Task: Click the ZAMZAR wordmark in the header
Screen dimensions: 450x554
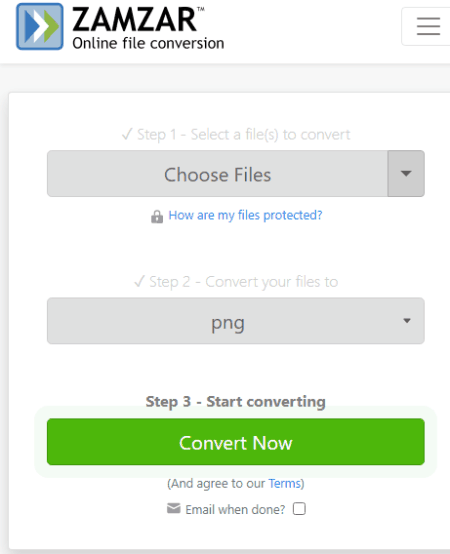Action: pyautogui.click(x=135, y=20)
